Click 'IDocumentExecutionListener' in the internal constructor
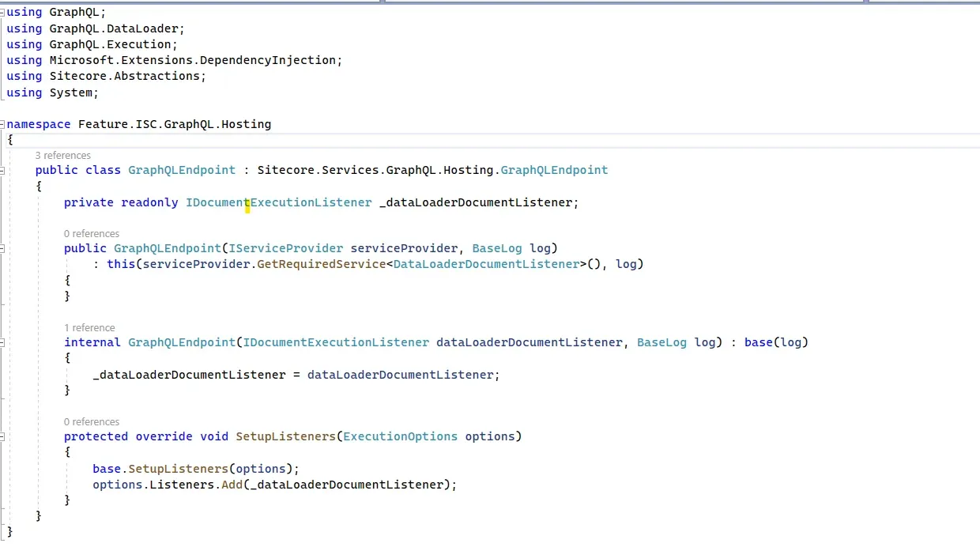 [336, 342]
